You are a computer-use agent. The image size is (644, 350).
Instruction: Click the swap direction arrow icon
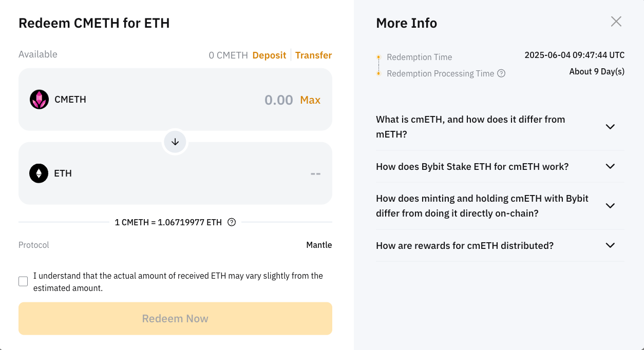[175, 142]
